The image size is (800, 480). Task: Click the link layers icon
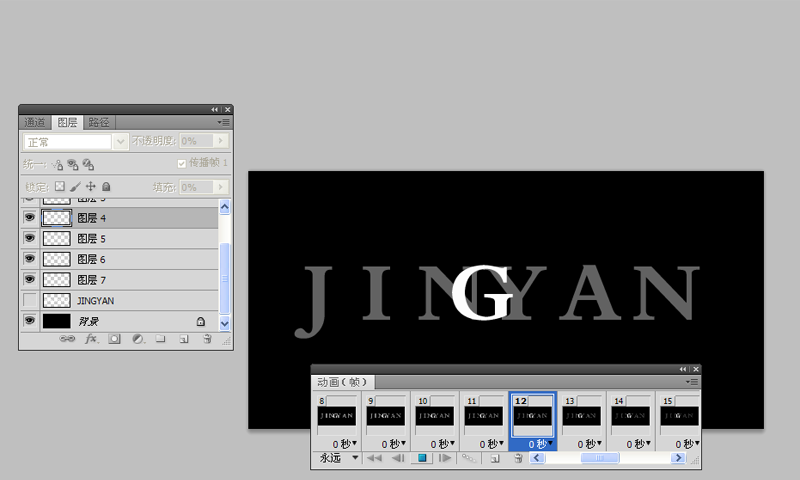coord(67,339)
